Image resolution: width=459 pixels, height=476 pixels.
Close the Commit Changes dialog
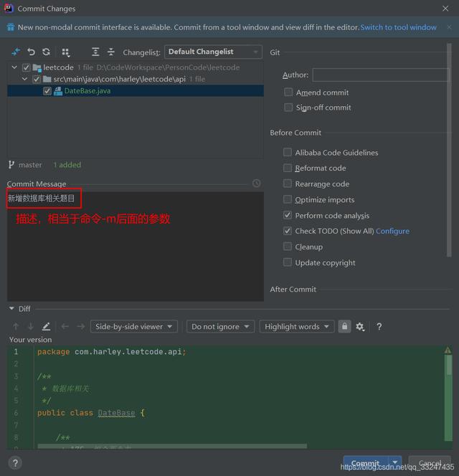click(445, 9)
